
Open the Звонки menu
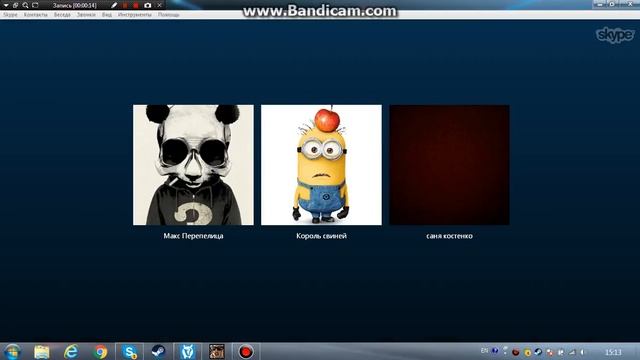click(x=86, y=15)
